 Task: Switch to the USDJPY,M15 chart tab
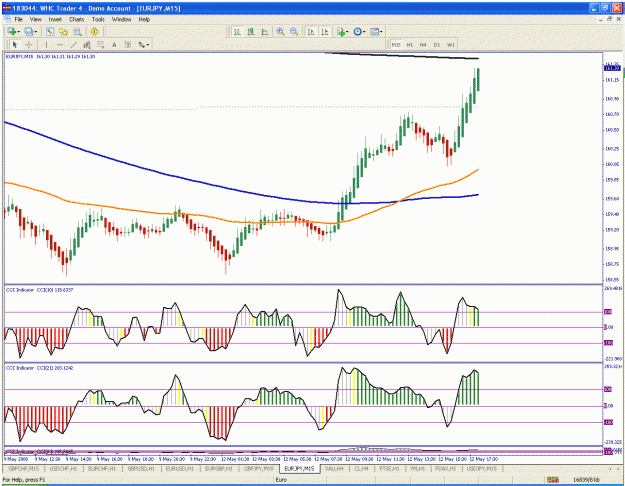pos(482,468)
